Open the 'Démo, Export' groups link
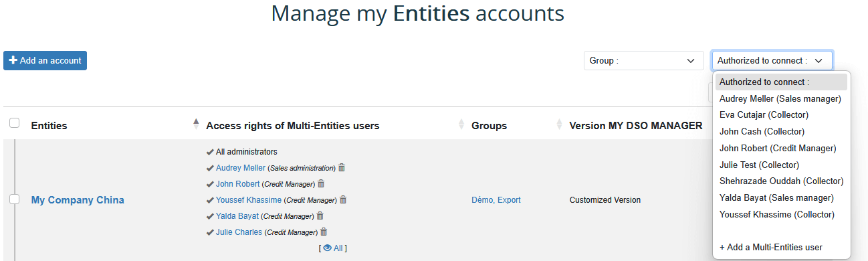The height and width of the screenshot is (261, 868). pyautogui.click(x=496, y=199)
